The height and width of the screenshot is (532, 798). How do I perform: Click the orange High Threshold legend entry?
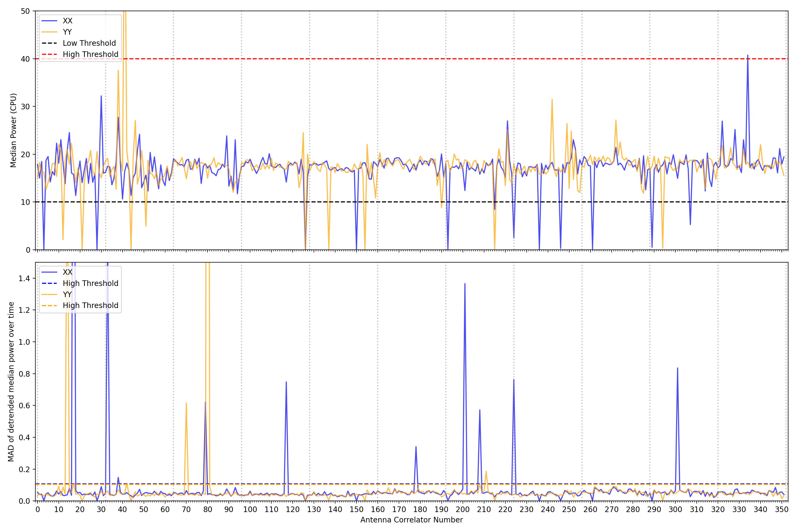90,305
